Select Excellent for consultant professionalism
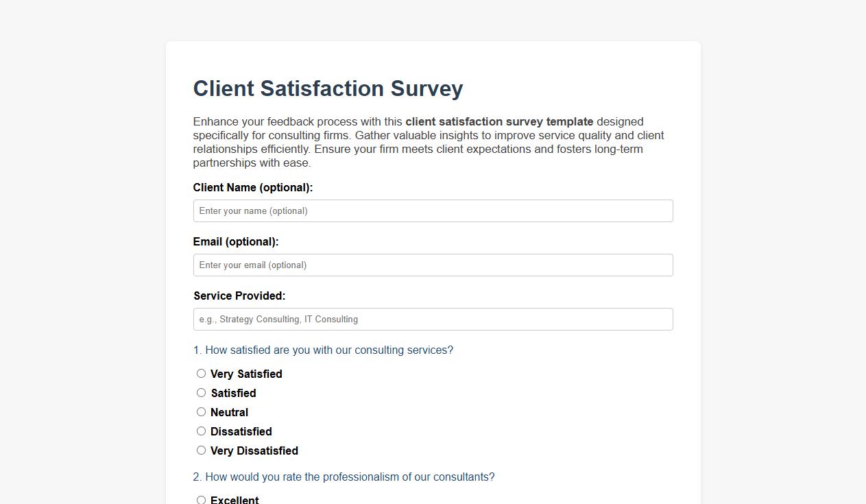Viewport: 866px width, 504px height. tap(201, 500)
